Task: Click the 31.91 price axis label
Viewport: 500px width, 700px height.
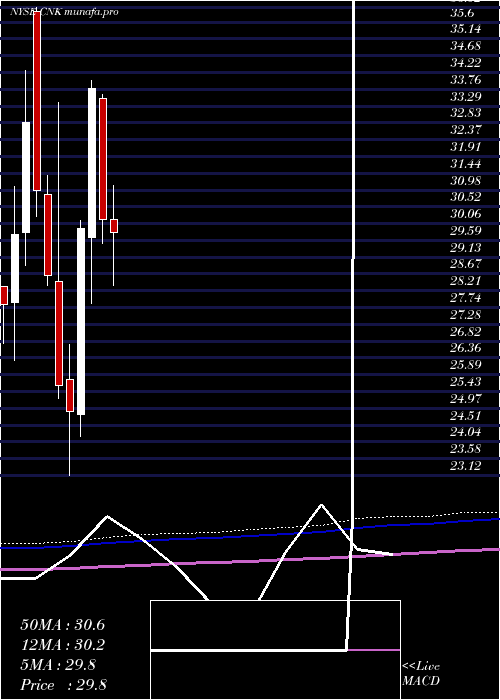Action: click(x=466, y=147)
